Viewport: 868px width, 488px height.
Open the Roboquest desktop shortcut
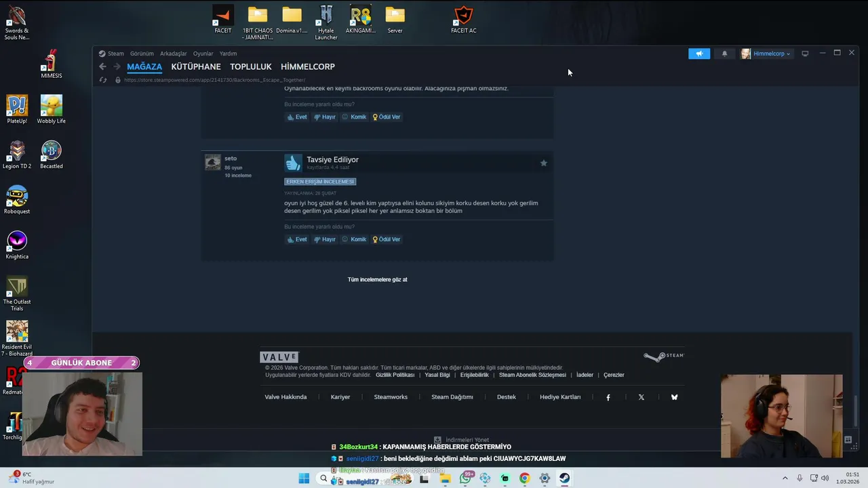[x=17, y=200]
